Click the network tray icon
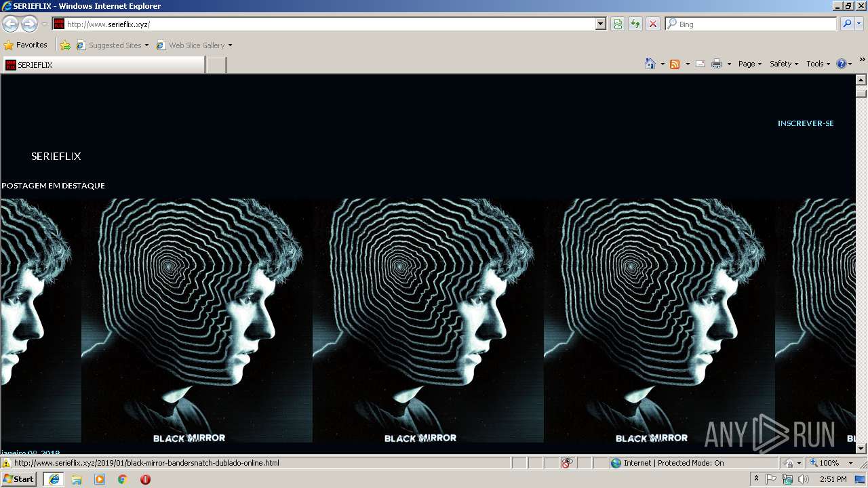Image resolution: width=868 pixels, height=488 pixels. click(787, 479)
